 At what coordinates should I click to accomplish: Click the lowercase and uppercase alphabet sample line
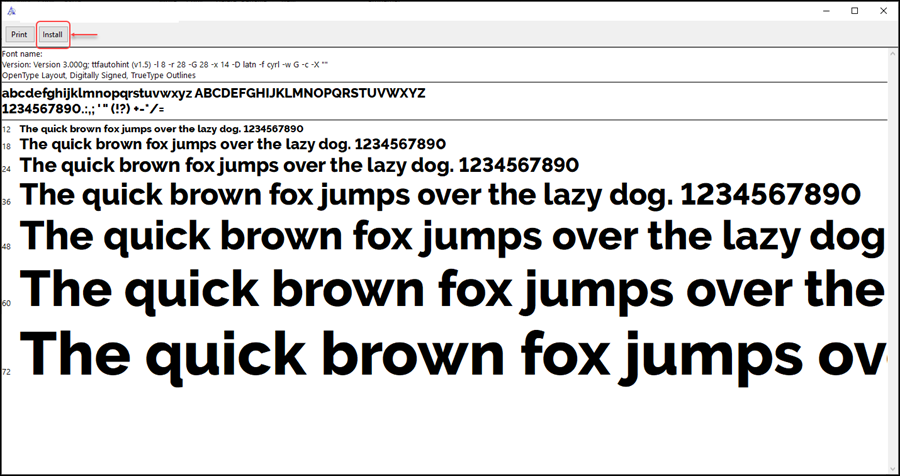point(214,94)
